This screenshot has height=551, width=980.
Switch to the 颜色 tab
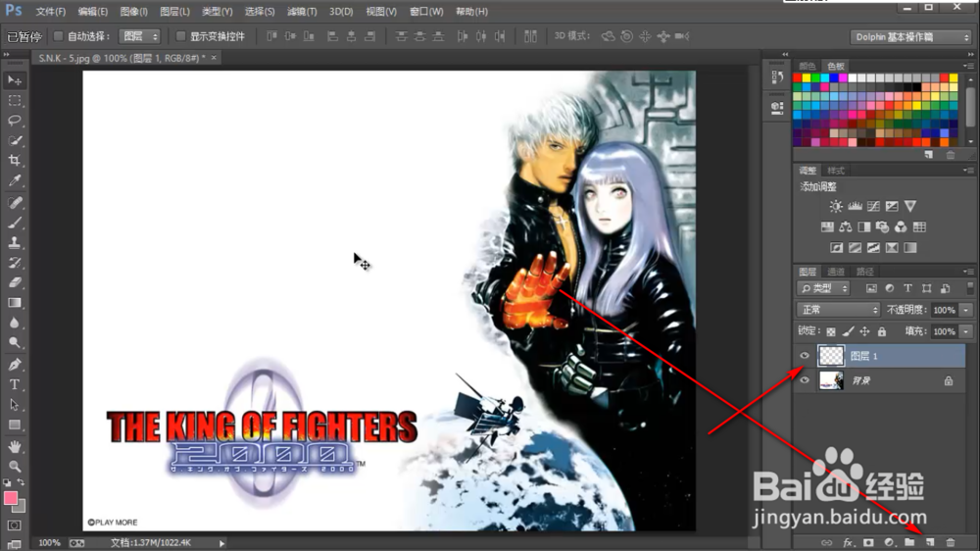pyautogui.click(x=807, y=66)
